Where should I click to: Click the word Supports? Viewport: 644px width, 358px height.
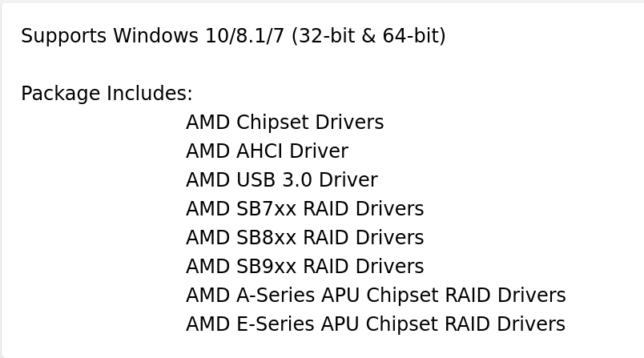pos(63,36)
